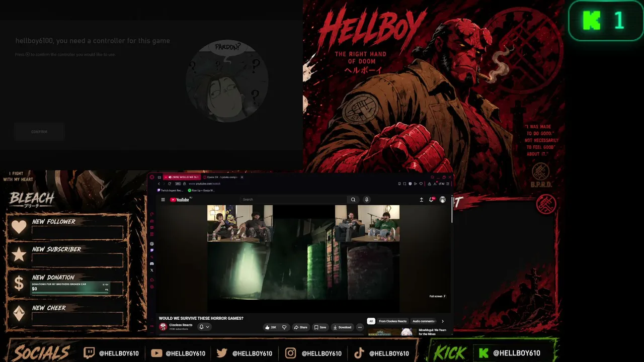Viewport: 644px width, 362px height.
Task: Open the Opera downloads toolbar icon
Action: coord(435,184)
